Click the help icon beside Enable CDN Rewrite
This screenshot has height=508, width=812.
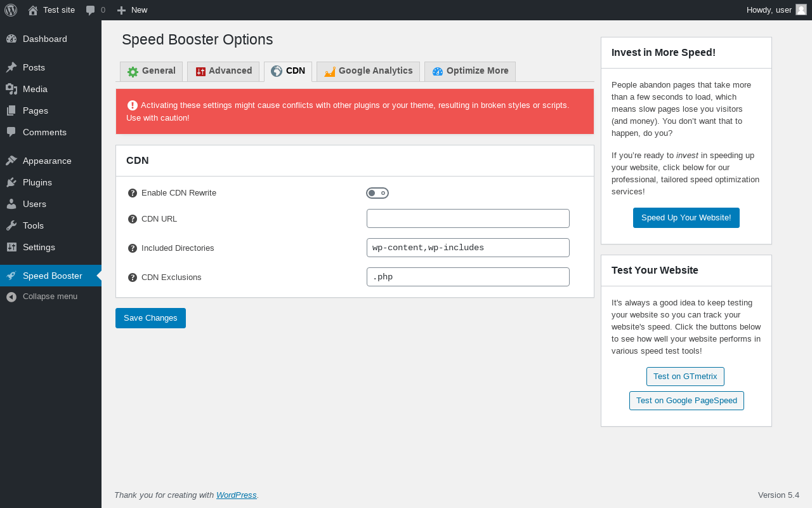click(133, 193)
